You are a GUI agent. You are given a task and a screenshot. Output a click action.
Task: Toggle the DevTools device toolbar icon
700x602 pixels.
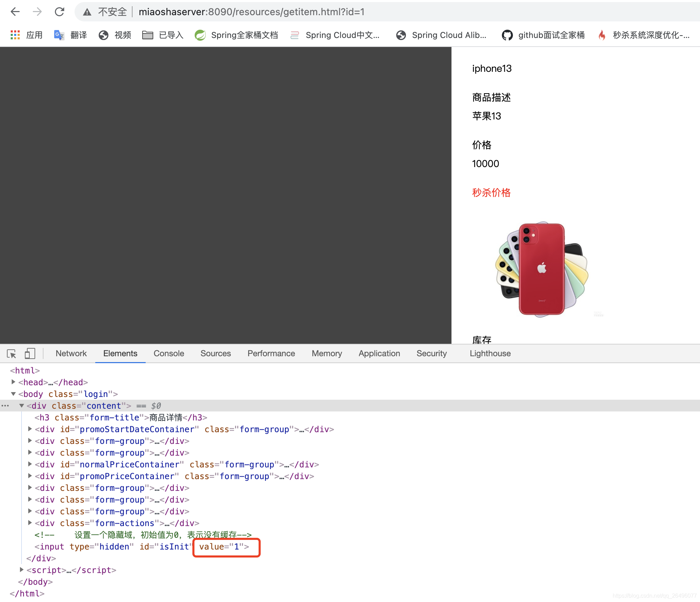pos(30,353)
